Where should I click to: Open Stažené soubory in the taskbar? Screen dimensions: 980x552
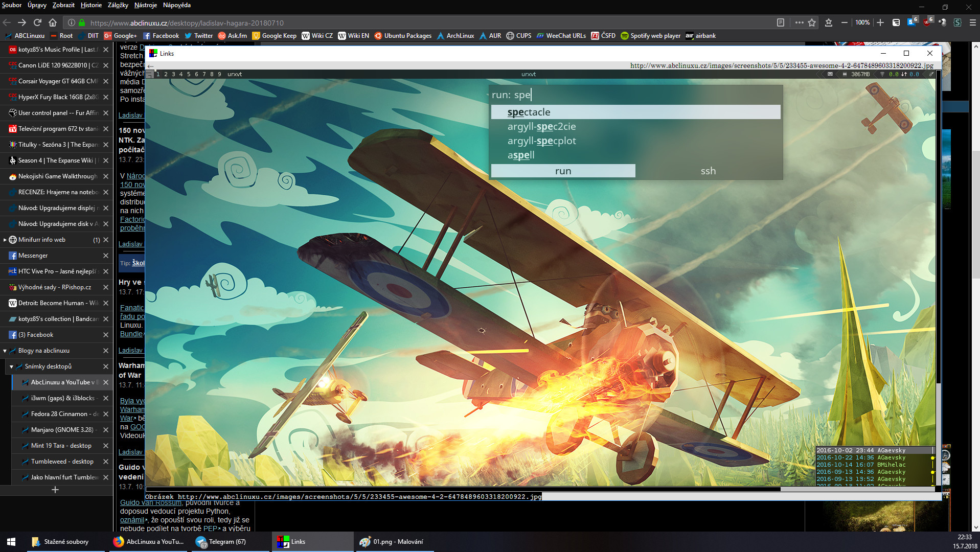click(x=66, y=542)
